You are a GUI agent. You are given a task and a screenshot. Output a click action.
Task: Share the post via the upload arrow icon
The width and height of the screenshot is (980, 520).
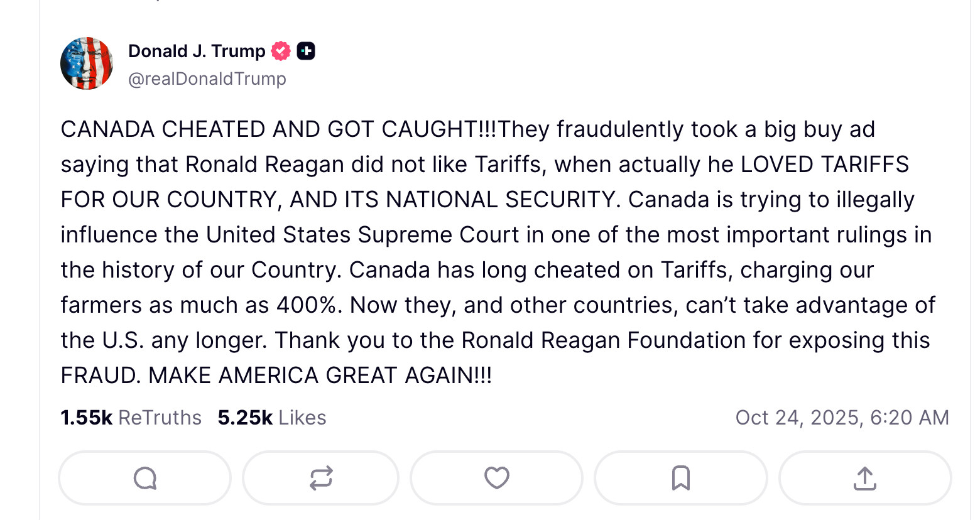(865, 479)
